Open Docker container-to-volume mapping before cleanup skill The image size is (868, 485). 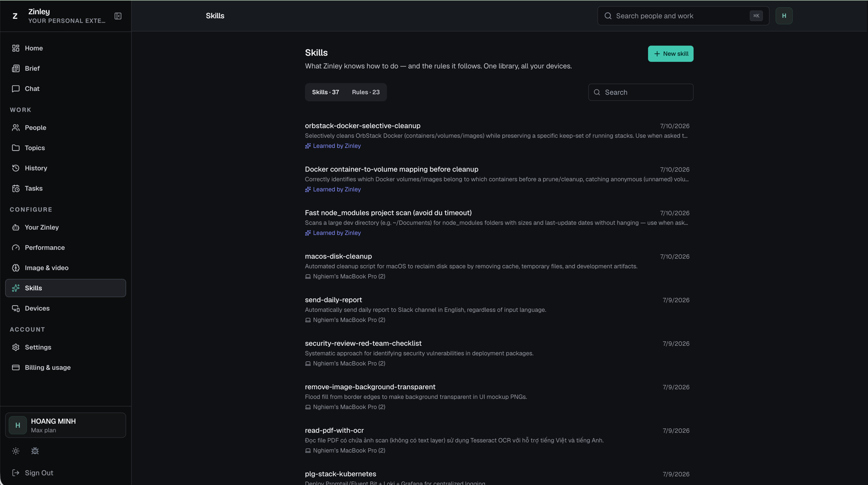point(391,169)
